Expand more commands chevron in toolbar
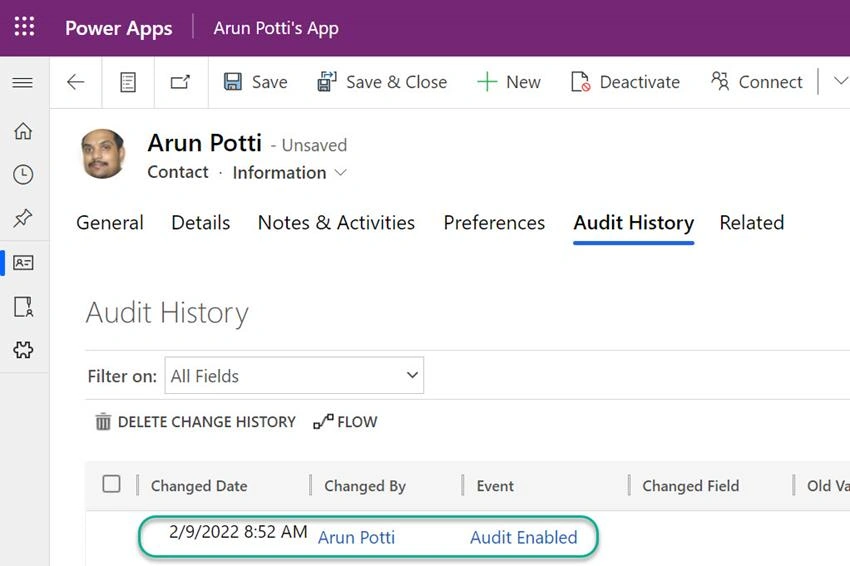Screen dimensions: 850x566 click(840, 81)
